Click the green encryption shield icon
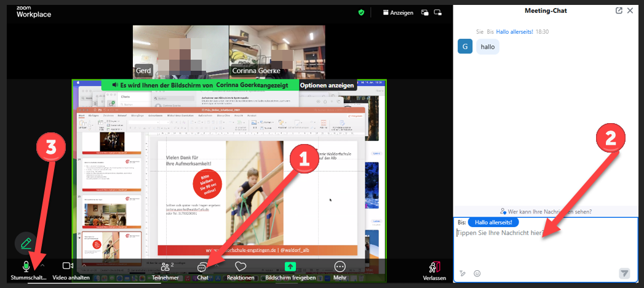Viewport: 644px width, 288px height. click(x=362, y=12)
